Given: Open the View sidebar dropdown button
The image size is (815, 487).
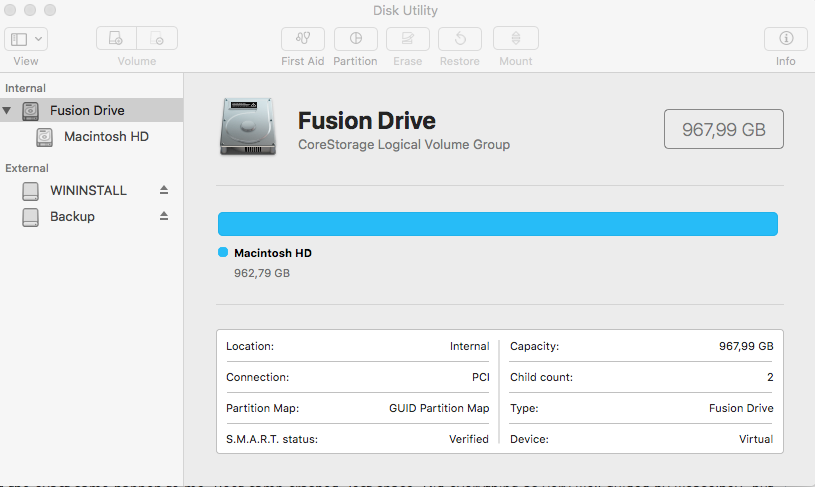Looking at the screenshot, I should [26, 39].
